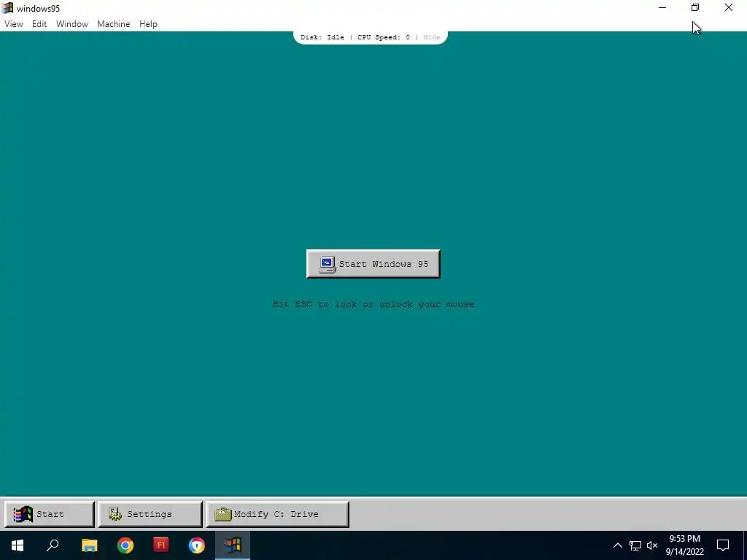
Task: Click the computer icon on Start Windows 95
Action: [328, 264]
